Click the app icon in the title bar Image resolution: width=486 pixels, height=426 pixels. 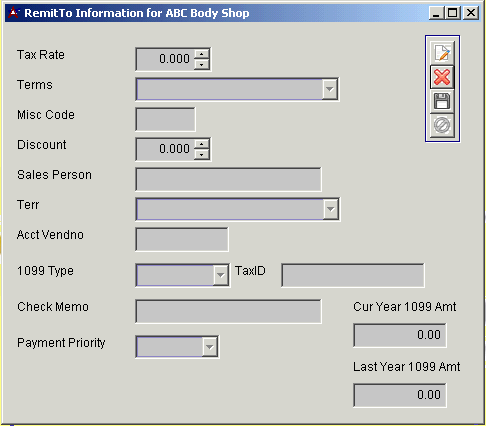14,13
